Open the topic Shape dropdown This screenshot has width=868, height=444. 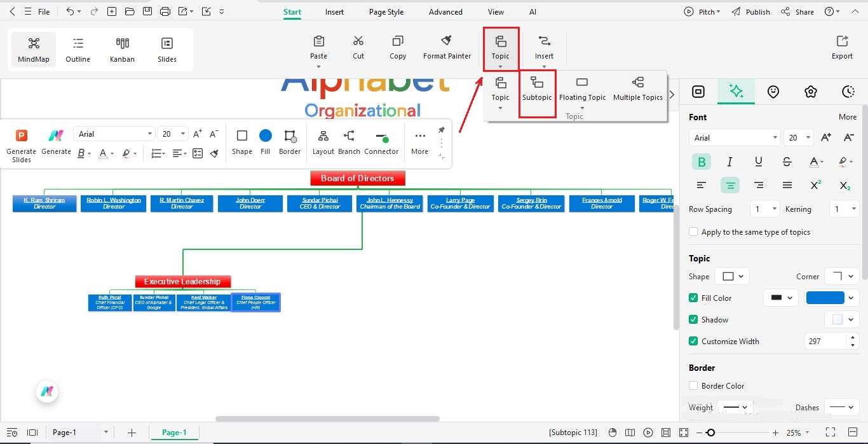[x=732, y=276]
